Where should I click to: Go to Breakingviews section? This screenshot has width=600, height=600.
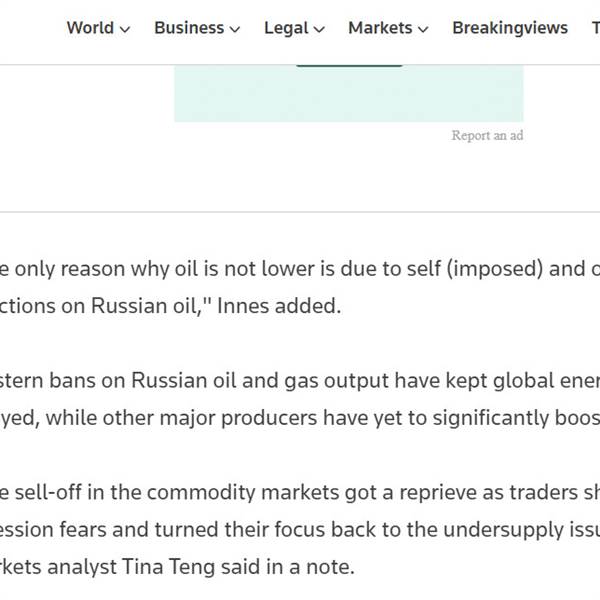pyautogui.click(x=510, y=28)
